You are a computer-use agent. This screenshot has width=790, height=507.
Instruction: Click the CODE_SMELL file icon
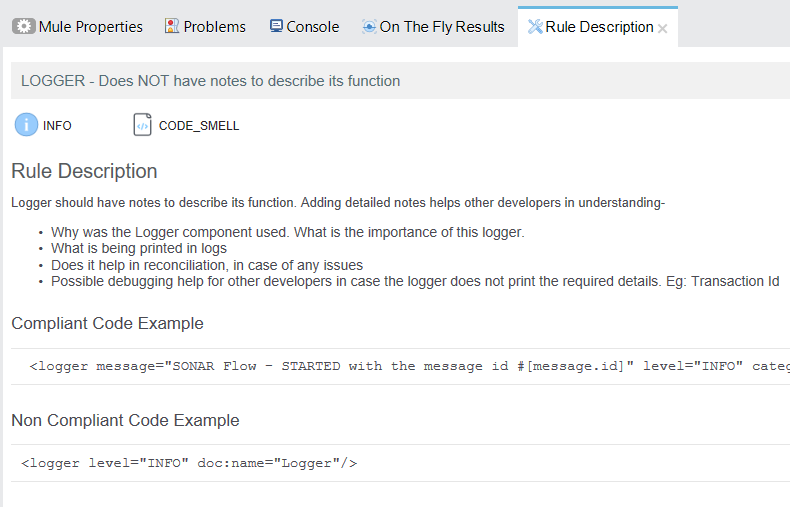click(x=142, y=124)
